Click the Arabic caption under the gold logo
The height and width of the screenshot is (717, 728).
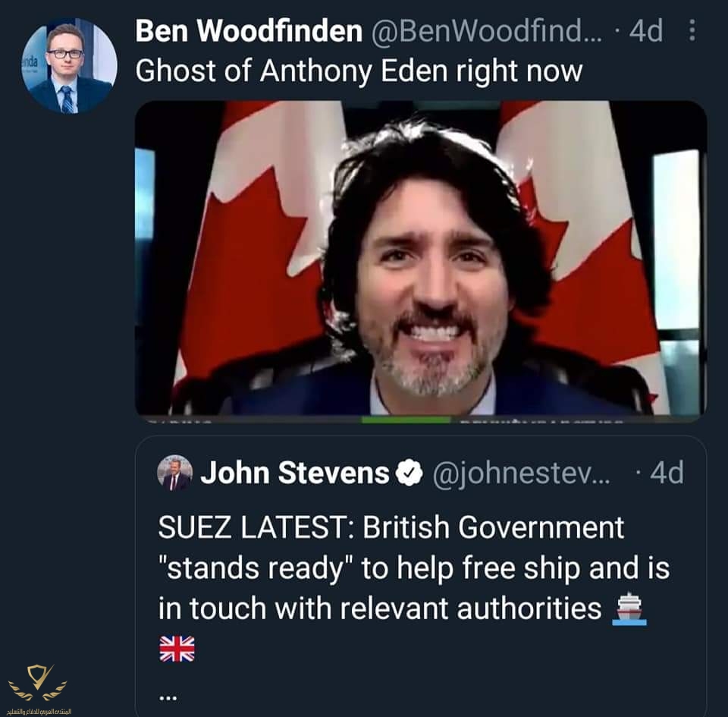[37, 711]
